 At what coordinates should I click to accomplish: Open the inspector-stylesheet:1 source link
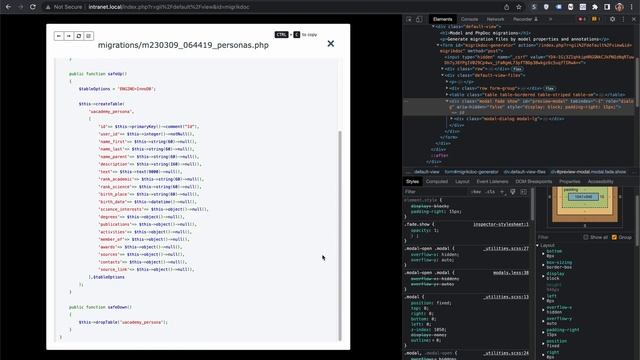coord(501,224)
